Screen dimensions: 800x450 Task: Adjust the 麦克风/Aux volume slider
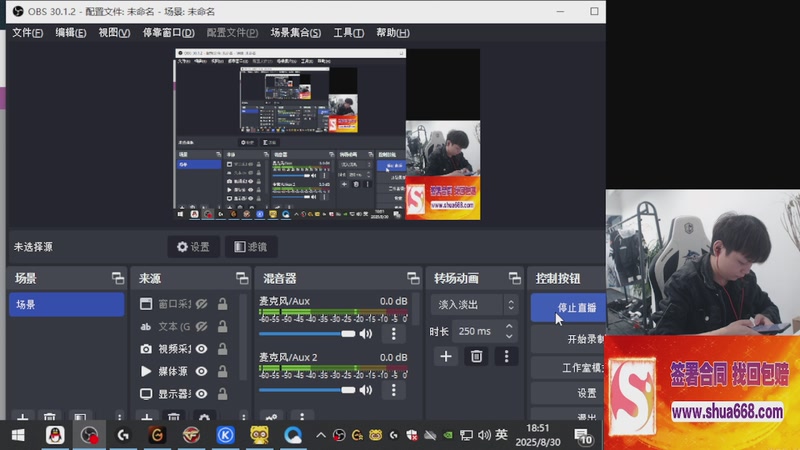tap(307, 334)
